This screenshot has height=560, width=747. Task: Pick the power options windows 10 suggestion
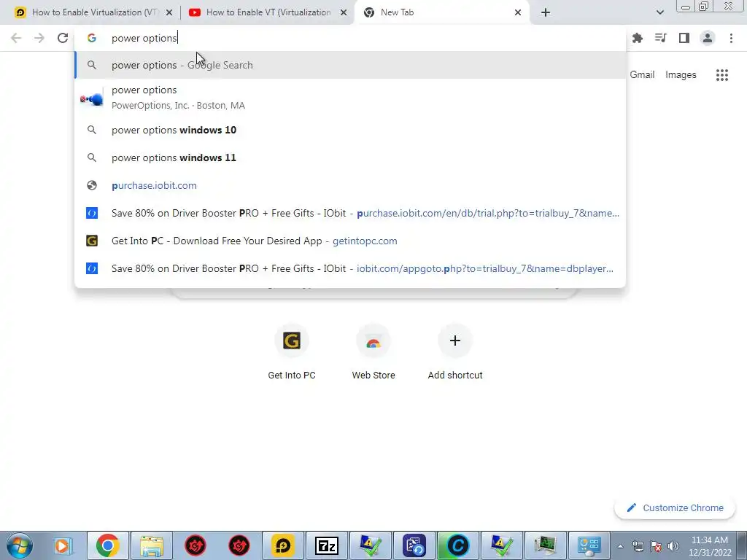point(350,130)
